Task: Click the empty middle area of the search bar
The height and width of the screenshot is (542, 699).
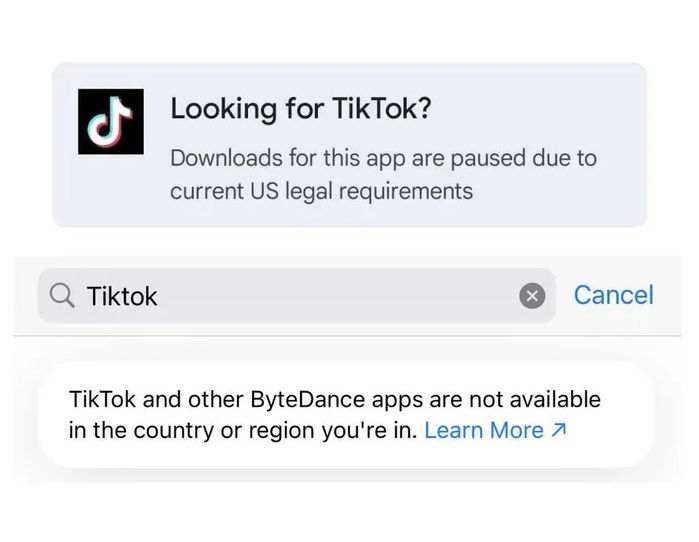Action: point(340,296)
